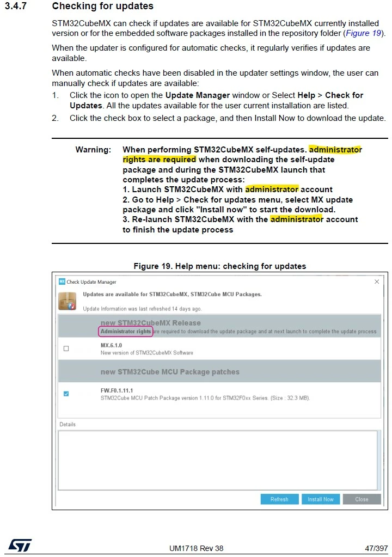This screenshot has height=557, width=392.
Task: Click the 'new STM32CubeMX Release' header
Action: tap(151, 323)
